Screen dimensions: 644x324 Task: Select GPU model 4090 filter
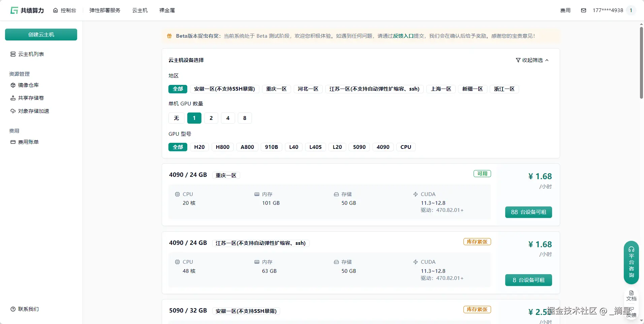coord(383,147)
